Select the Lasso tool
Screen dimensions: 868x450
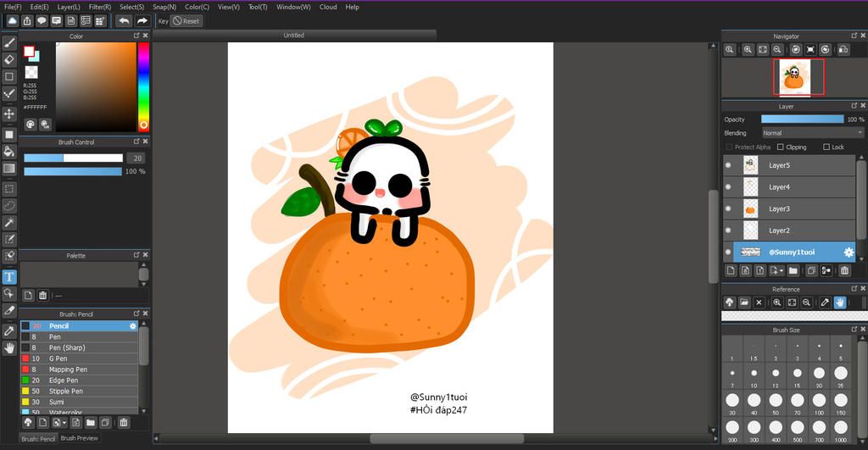[x=9, y=205]
